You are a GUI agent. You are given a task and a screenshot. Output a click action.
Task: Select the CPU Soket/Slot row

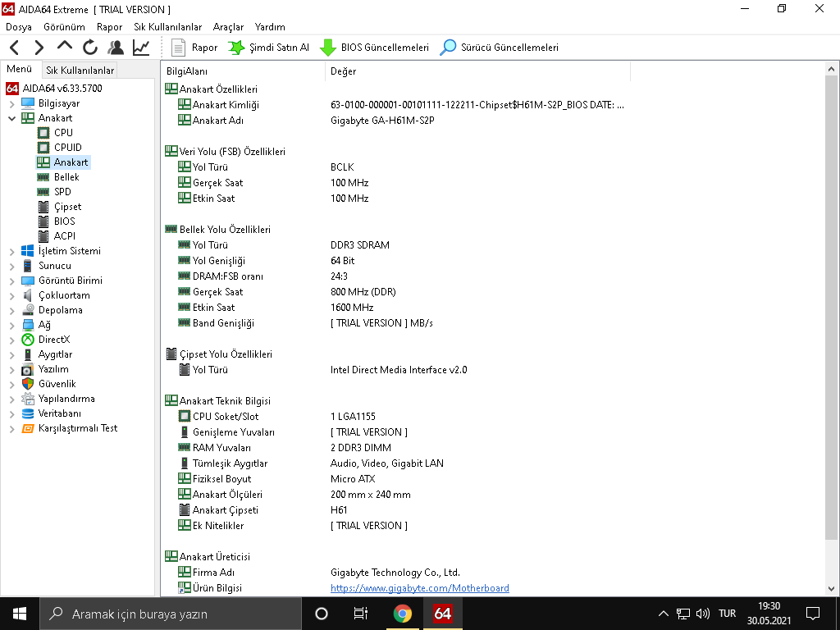tap(395, 417)
